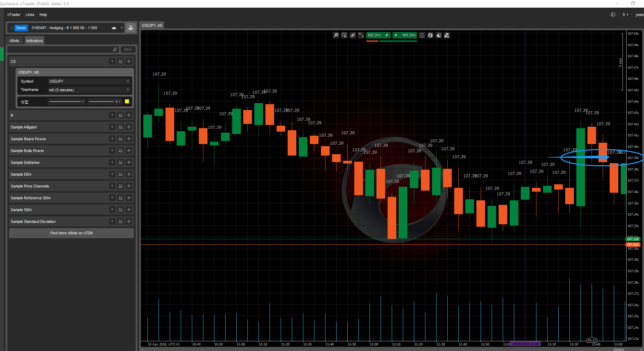Open the Timeframe m5 (5 minutes) dropdown
644x351 pixels.
(89, 90)
